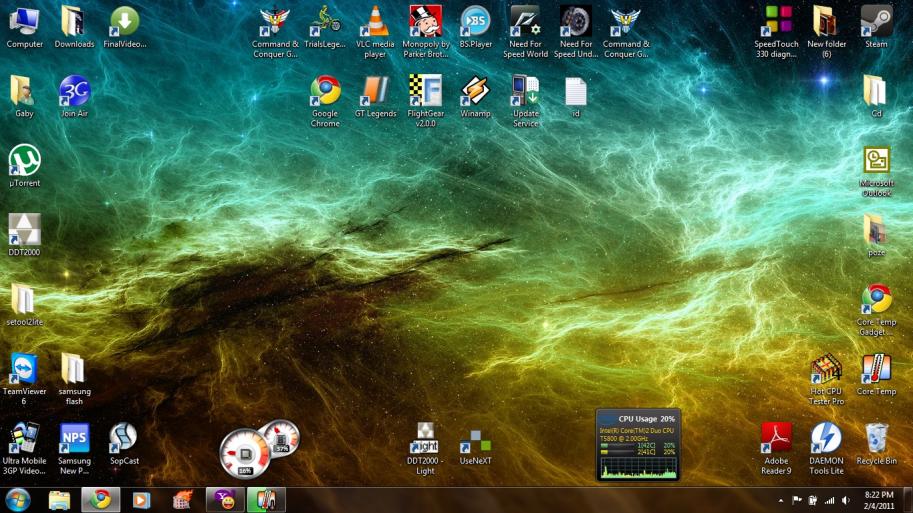Open Steam desktop shortcut
Viewport: 913px width, 513px height.
tap(876, 23)
